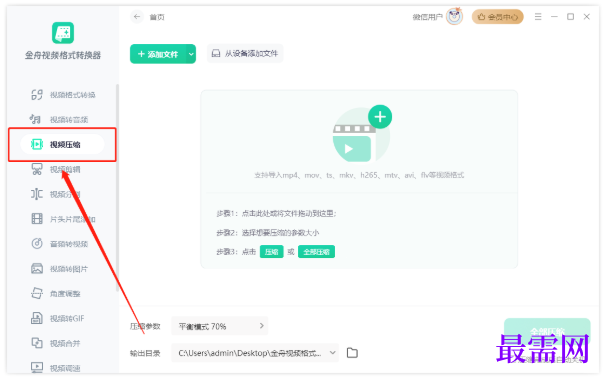Click the green plus add-video icon
608x380 pixels.
[380, 117]
